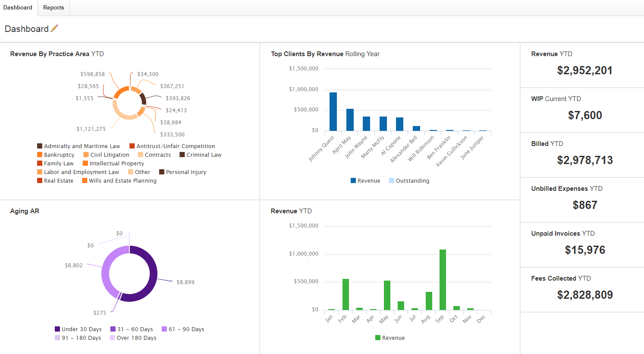Click the Johnny Quest revenue bar

coord(333,111)
